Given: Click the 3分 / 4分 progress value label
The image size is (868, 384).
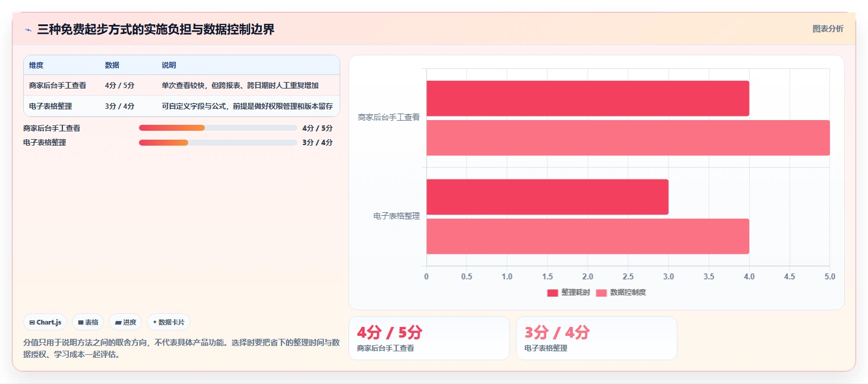Looking at the screenshot, I should 317,143.
